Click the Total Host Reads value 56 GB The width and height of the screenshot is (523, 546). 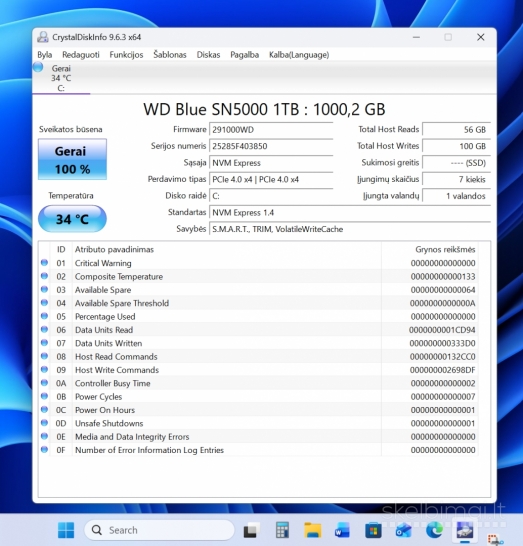click(456, 130)
